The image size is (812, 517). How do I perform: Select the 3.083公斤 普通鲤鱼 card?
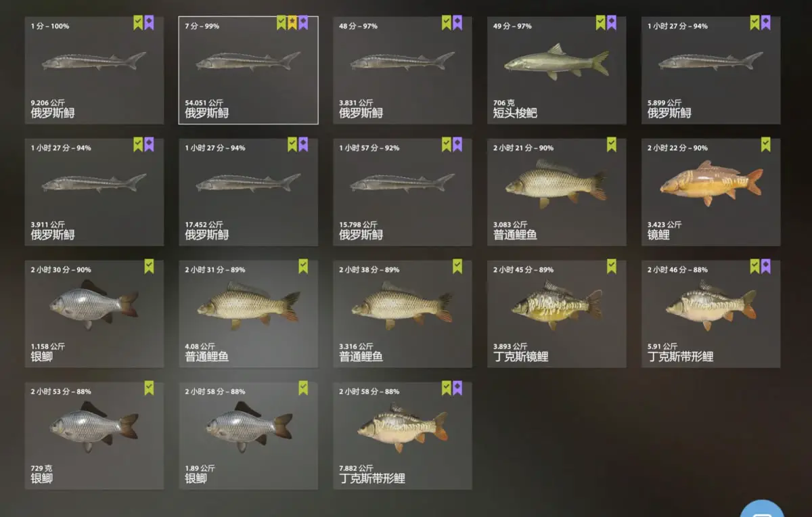tap(557, 192)
